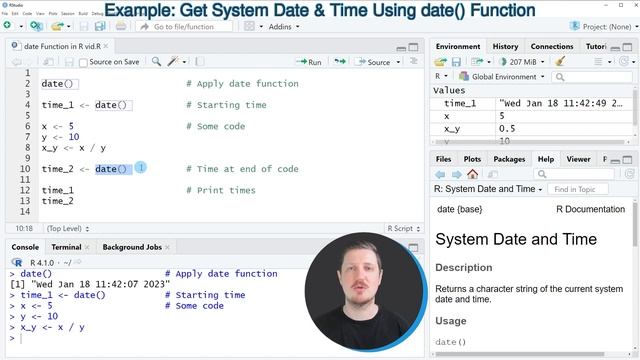
Task: Click the code tools magic wand icon
Action: [173, 62]
